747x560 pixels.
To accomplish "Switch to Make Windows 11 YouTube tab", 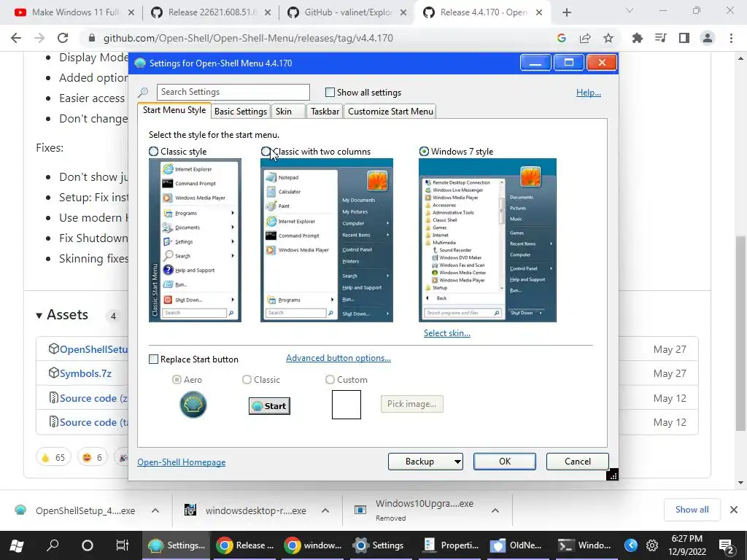I will click(x=74, y=12).
